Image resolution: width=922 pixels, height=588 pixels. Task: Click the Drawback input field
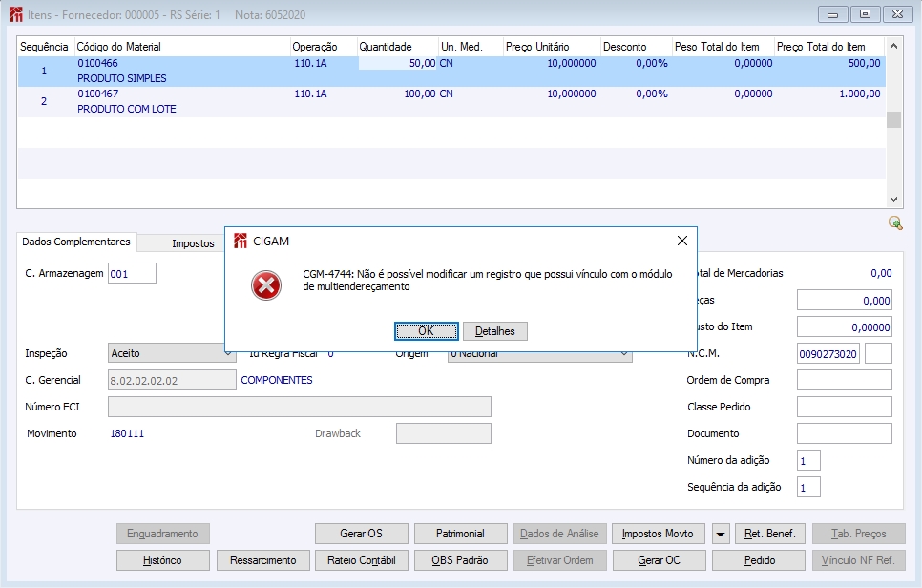click(444, 433)
